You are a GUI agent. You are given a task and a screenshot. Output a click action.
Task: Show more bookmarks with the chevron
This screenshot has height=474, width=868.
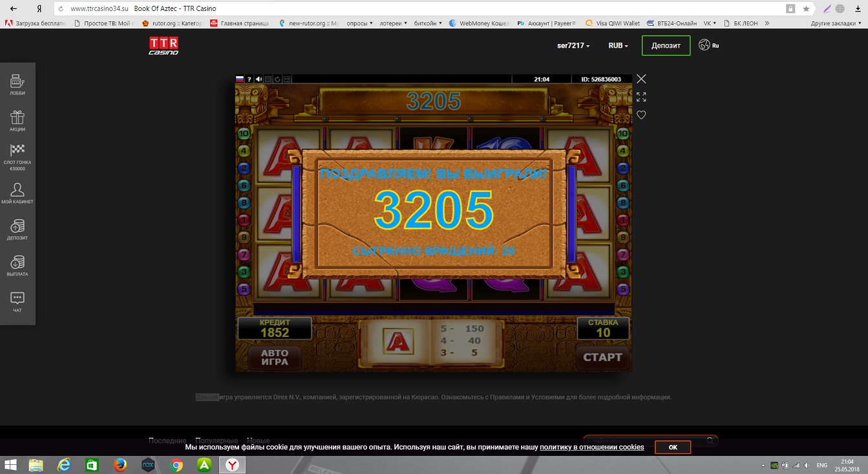tap(767, 23)
